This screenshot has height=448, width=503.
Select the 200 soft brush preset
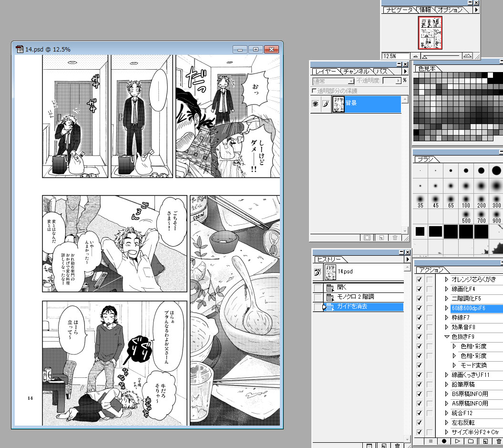(481, 201)
